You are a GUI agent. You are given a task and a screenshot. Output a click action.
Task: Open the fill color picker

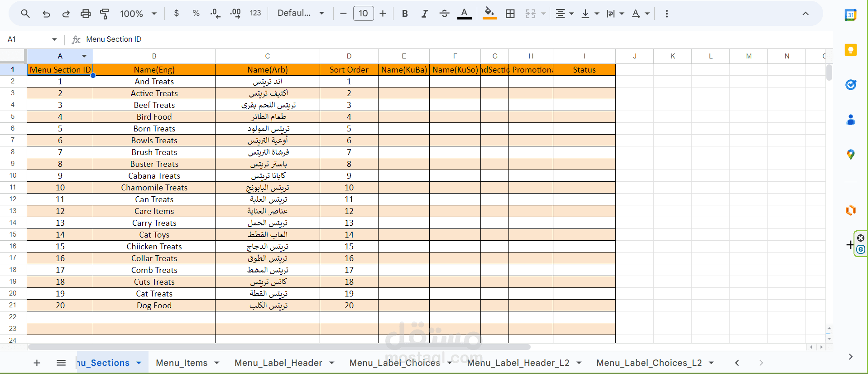click(x=489, y=14)
